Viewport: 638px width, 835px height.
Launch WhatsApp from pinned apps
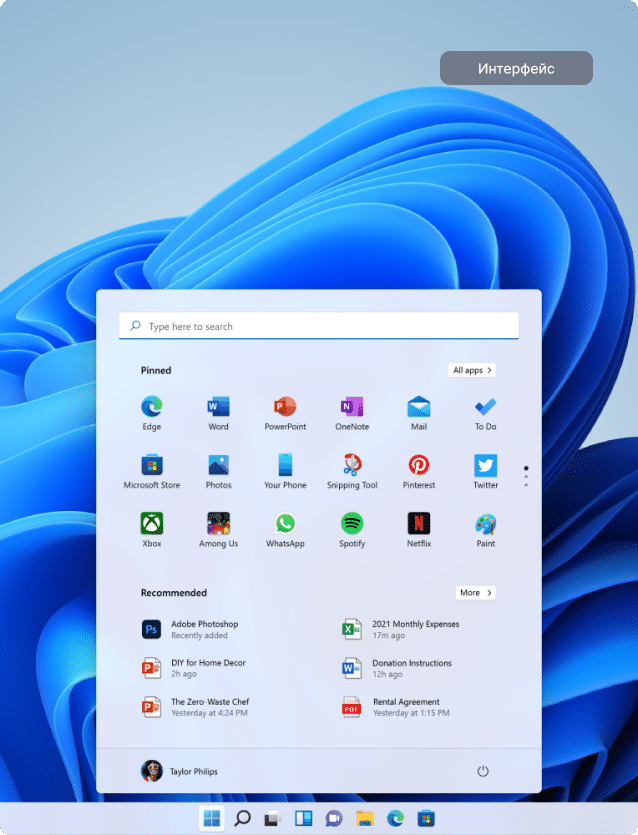coord(285,530)
